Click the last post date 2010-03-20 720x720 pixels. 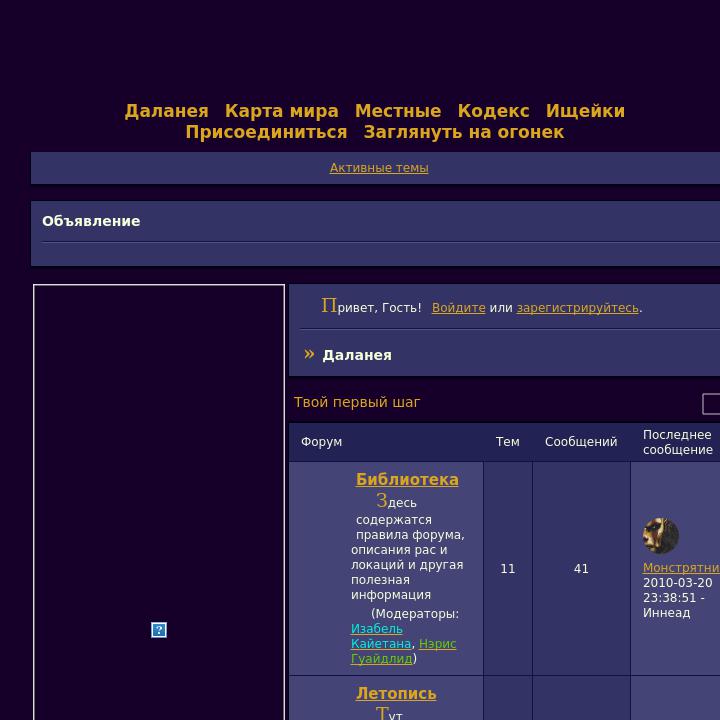tap(677, 583)
